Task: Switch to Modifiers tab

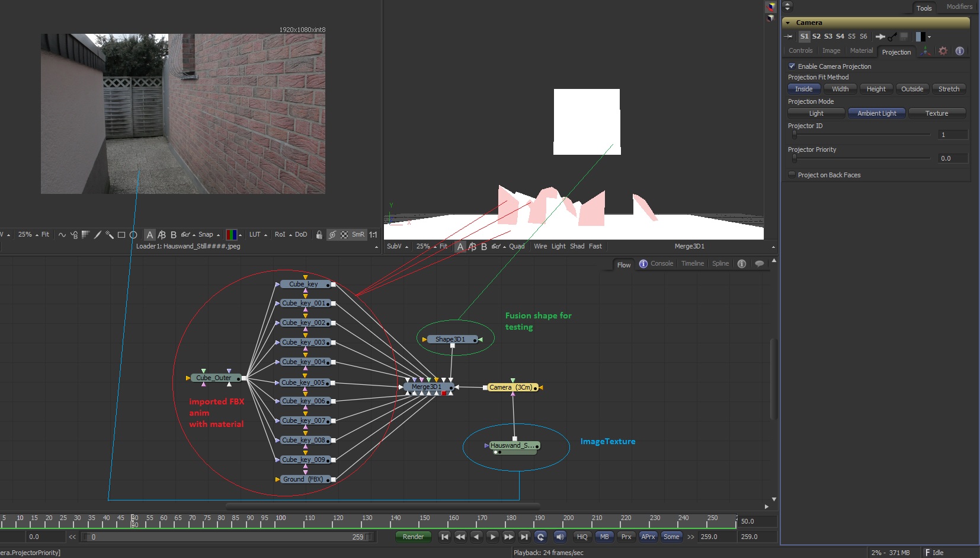Action: click(x=959, y=7)
